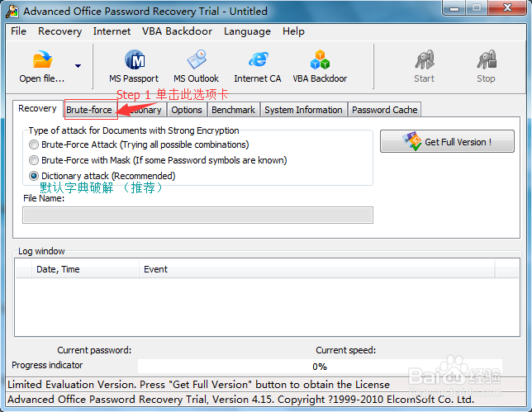Select Dictionary attack (Recommended) option

[34, 176]
